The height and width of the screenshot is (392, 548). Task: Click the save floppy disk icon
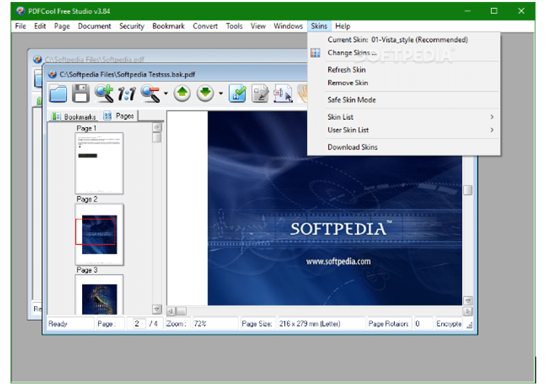click(x=81, y=94)
